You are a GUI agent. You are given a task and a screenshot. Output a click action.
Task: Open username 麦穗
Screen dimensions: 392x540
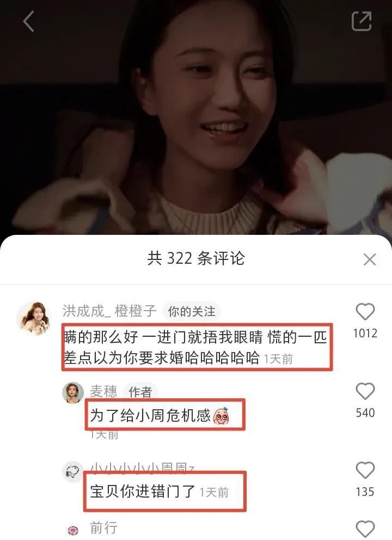coord(103,391)
